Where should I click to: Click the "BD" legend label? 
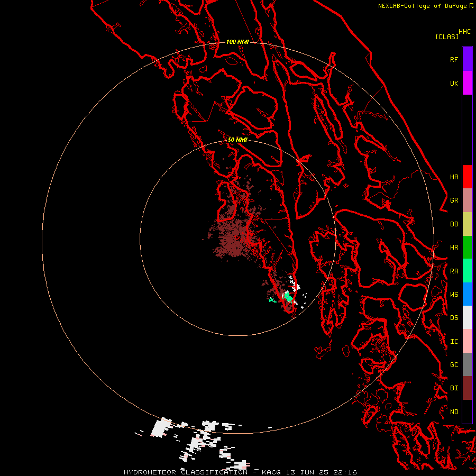tap(454, 224)
